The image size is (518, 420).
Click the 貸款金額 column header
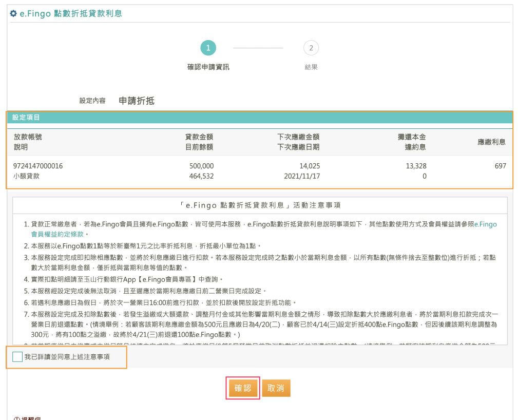pos(199,137)
